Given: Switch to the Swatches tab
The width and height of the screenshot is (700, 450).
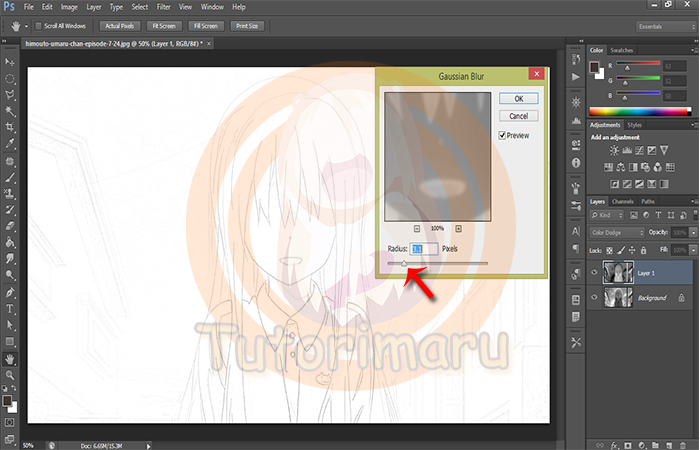Looking at the screenshot, I should pyautogui.click(x=621, y=50).
